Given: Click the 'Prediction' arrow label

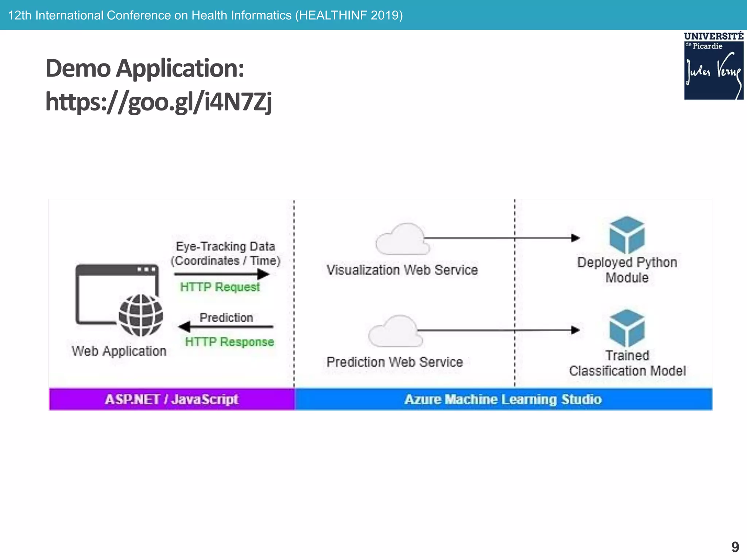Looking at the screenshot, I should [x=226, y=318].
